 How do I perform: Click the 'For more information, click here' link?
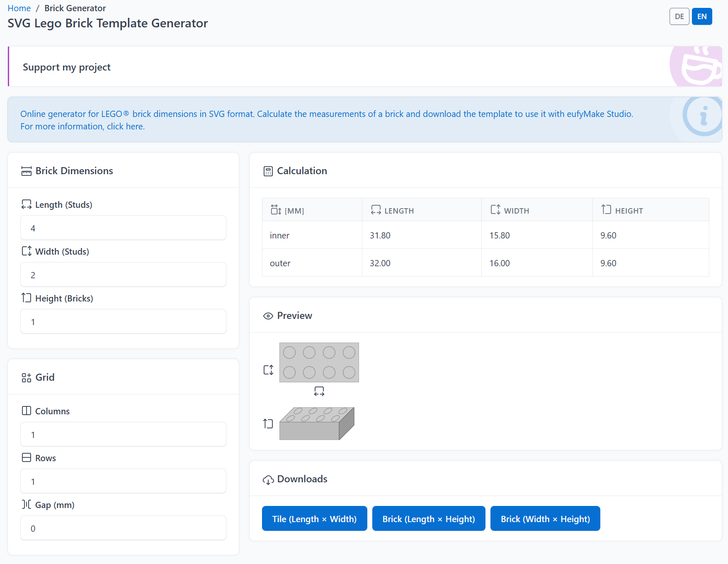pos(83,126)
